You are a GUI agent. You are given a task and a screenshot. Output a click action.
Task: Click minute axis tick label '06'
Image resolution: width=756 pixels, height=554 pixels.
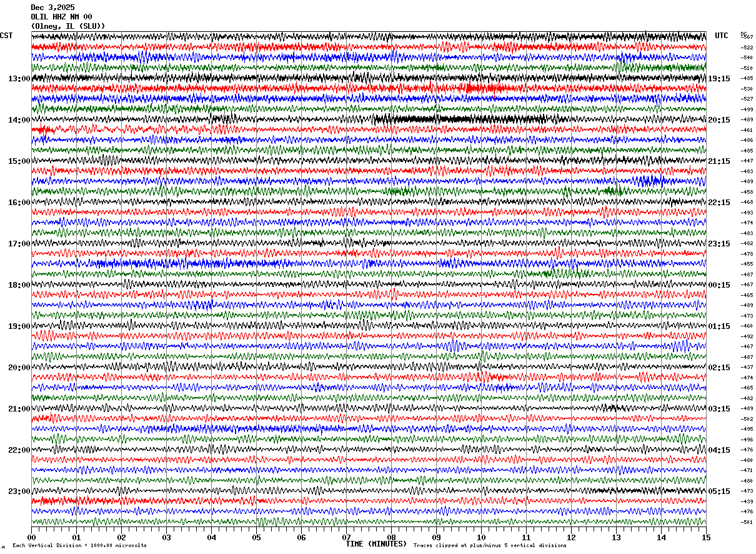pos(301,537)
